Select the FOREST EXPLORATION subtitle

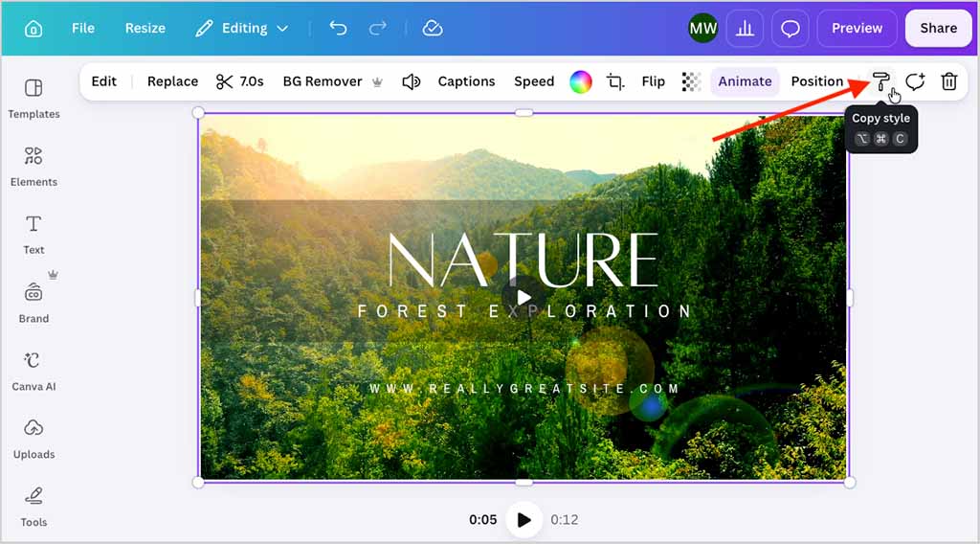point(525,310)
